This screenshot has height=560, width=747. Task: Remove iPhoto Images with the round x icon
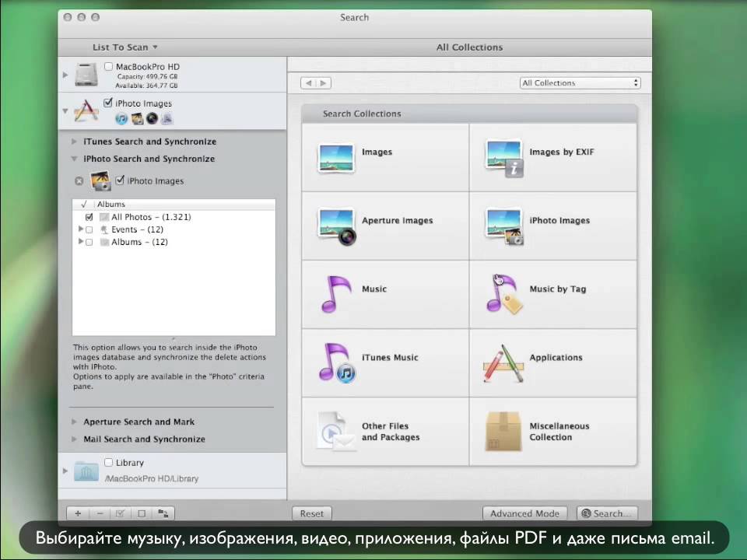[79, 181]
